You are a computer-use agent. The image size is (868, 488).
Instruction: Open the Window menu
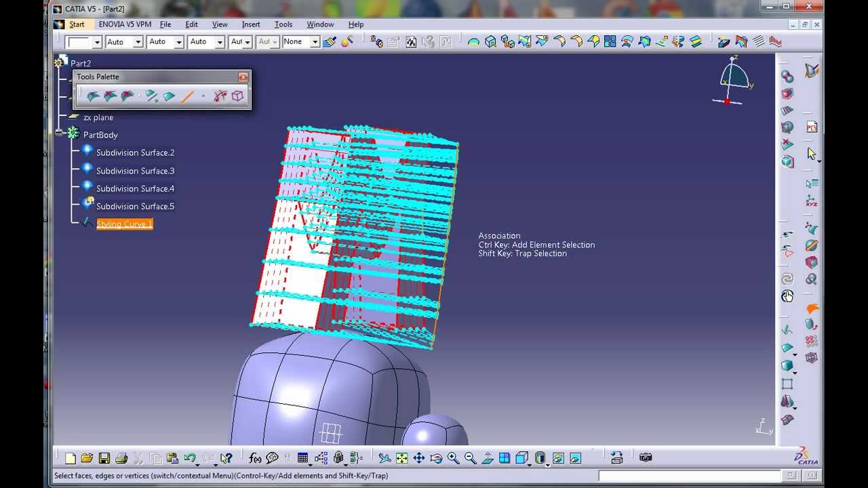click(320, 24)
